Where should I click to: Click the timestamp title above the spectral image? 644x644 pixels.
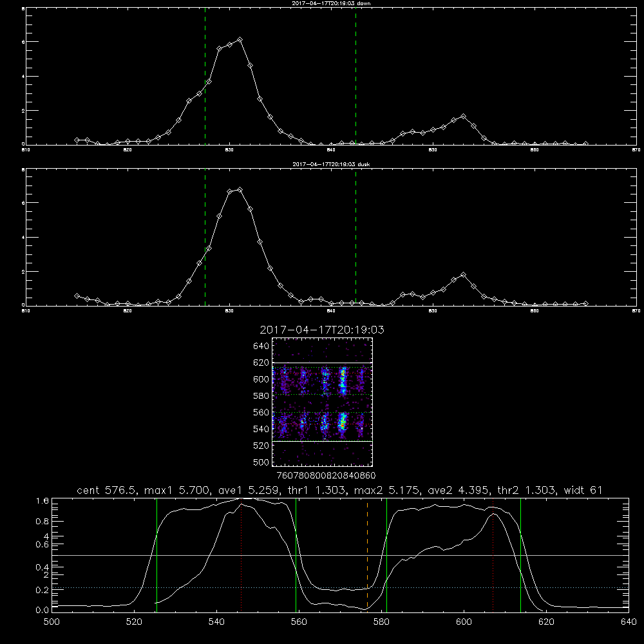click(322, 330)
